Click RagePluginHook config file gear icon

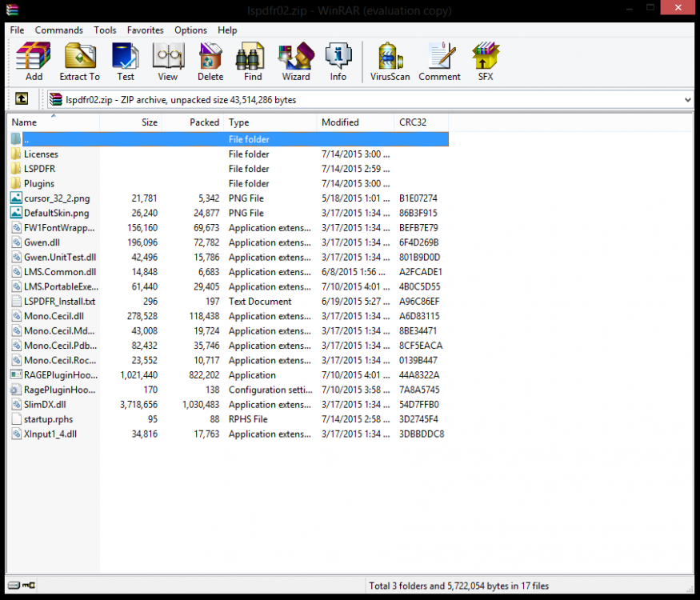pos(16,390)
